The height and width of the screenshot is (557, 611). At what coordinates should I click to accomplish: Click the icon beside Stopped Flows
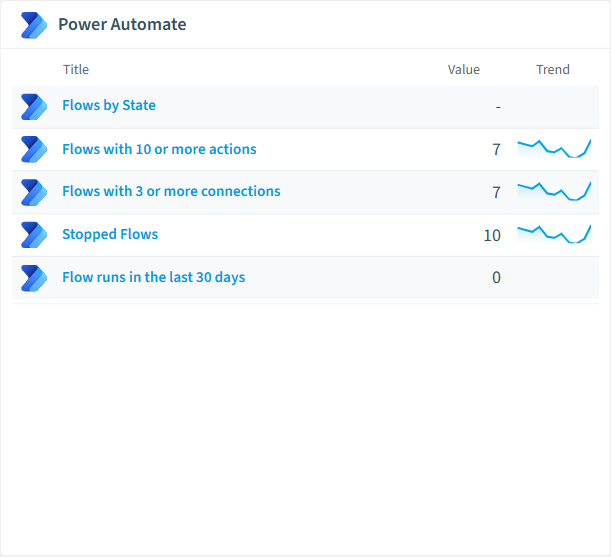click(x=34, y=235)
